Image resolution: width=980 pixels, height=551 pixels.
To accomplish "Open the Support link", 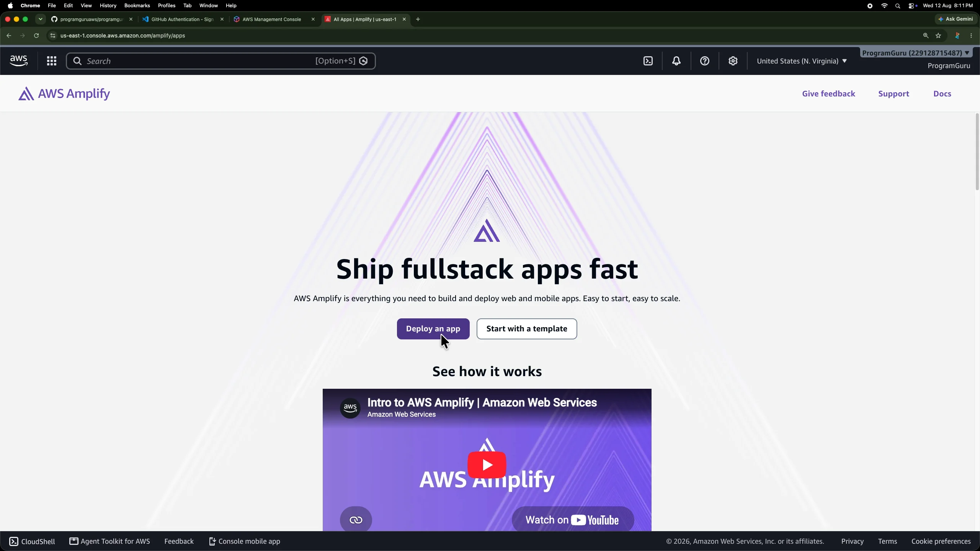I will (x=893, y=94).
